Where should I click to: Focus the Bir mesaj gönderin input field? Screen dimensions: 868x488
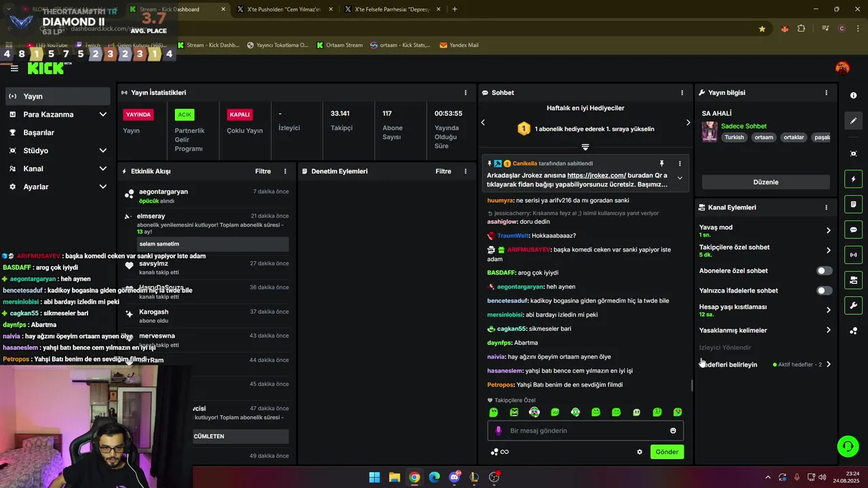(585, 430)
